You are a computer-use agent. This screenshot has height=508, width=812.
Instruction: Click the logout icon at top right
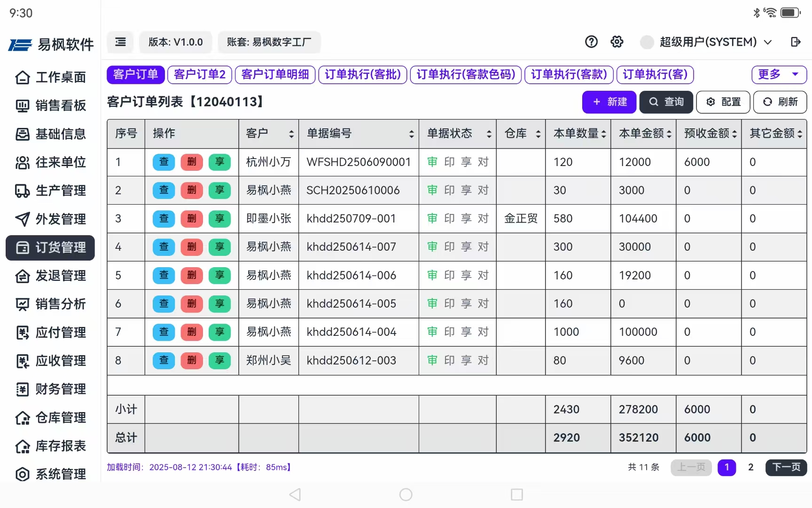coord(795,42)
